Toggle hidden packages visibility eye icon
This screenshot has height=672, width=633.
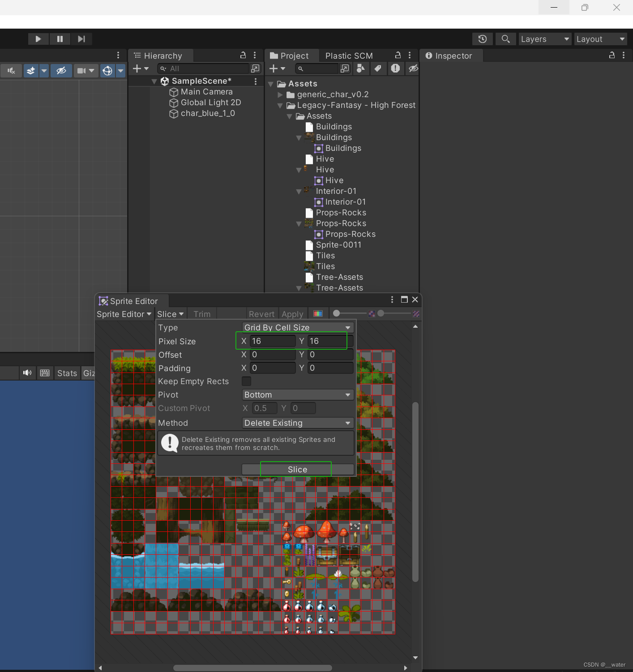tap(413, 68)
